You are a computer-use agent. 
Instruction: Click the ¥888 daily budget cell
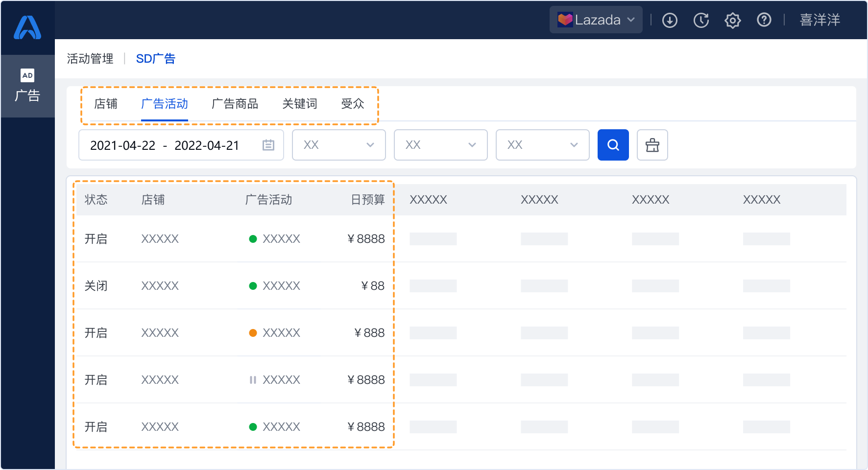click(369, 333)
